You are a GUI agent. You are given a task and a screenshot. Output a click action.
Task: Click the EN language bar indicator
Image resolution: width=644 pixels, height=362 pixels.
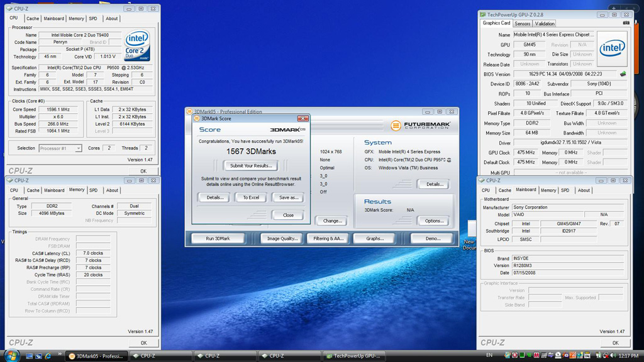click(489, 355)
